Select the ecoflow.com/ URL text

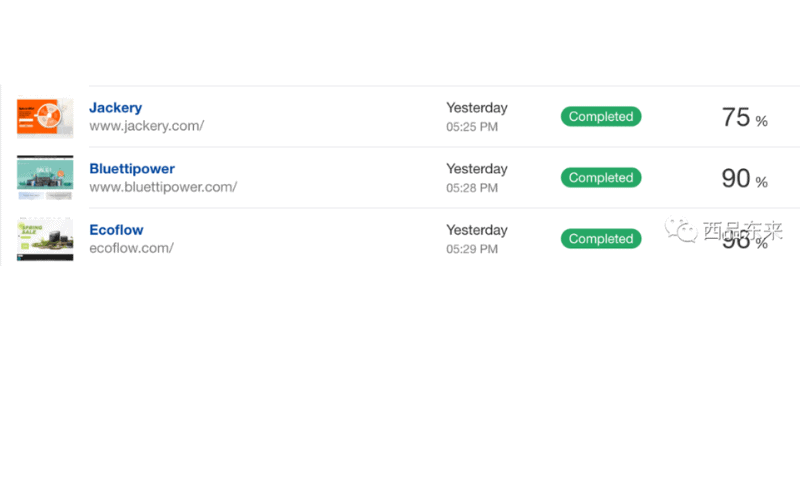pos(132,248)
